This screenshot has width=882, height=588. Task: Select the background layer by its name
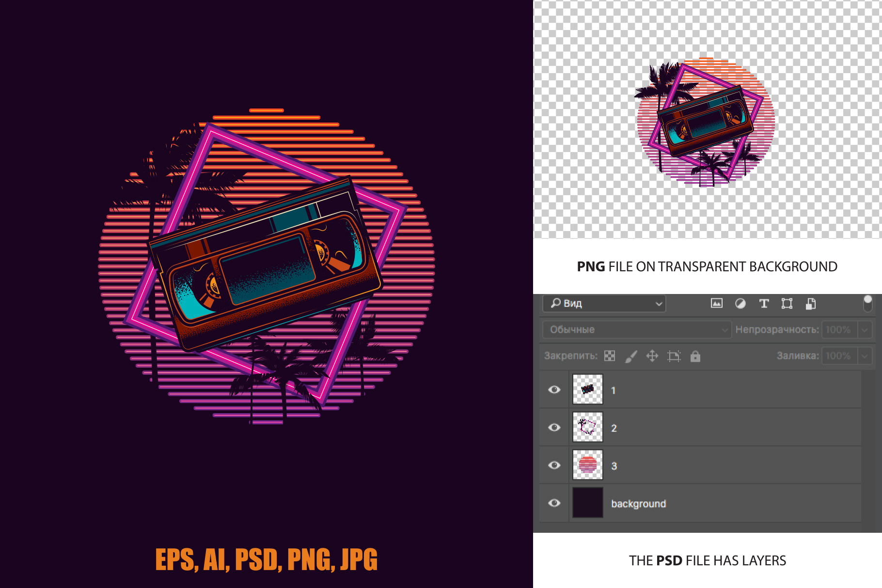pyautogui.click(x=638, y=504)
